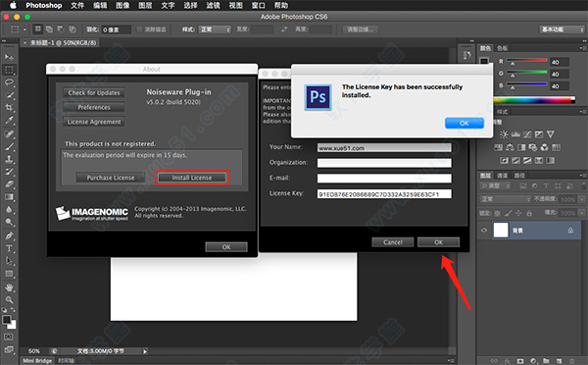Switch to the Swatches tab

click(502, 48)
